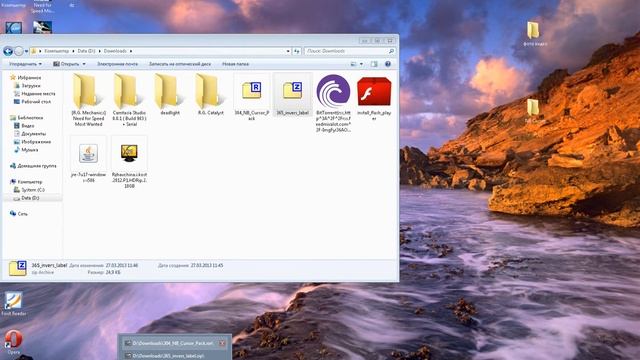Open the lower right desktop folder
Viewport: 640px width, 360px height.
[x=533, y=111]
